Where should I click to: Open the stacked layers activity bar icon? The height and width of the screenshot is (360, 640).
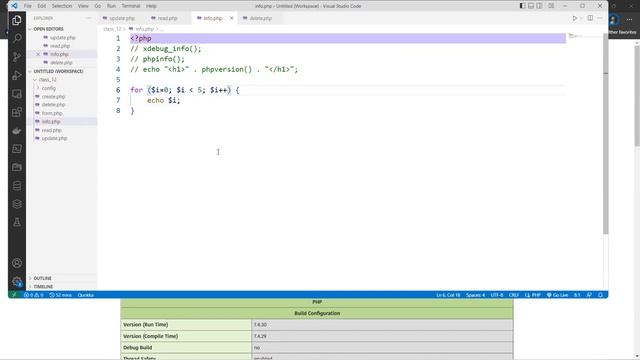(x=17, y=204)
